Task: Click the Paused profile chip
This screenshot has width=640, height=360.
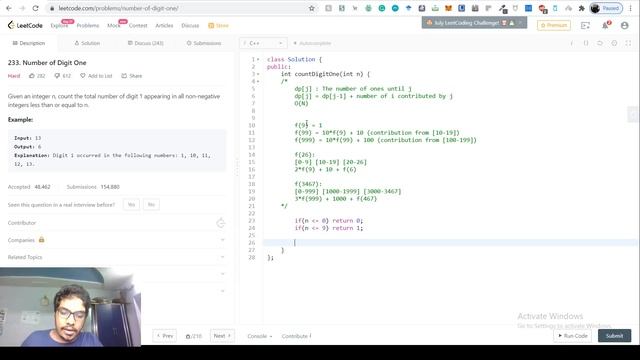Action: [x=607, y=8]
